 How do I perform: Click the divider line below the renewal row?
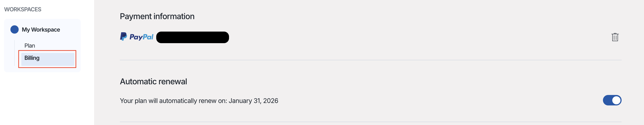370,122
